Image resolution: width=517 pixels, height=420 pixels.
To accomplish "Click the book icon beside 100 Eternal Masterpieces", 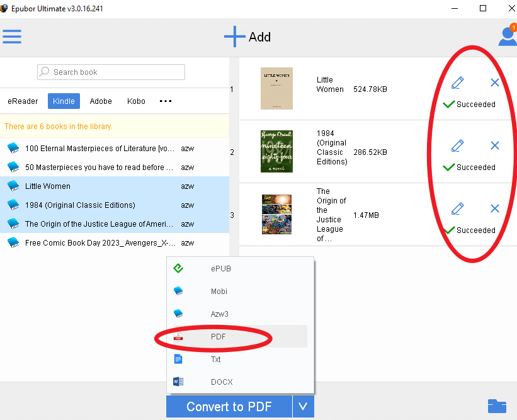I will coord(13,148).
